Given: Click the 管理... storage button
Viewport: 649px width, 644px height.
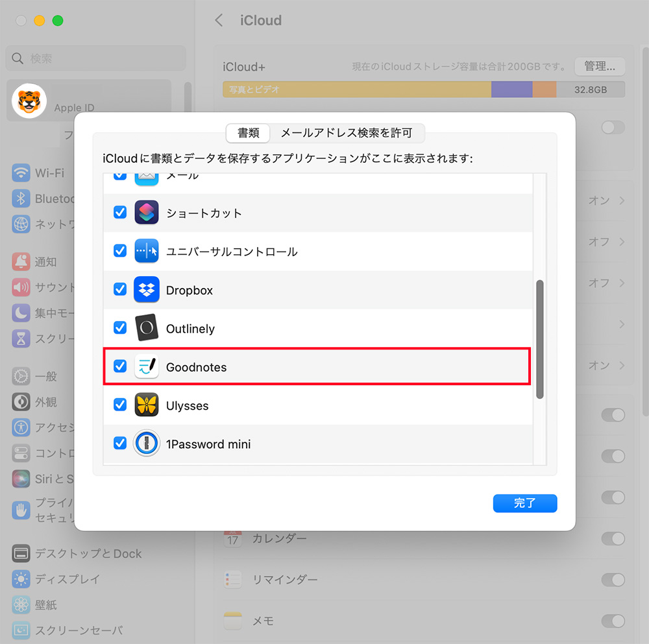Looking at the screenshot, I should (599, 66).
